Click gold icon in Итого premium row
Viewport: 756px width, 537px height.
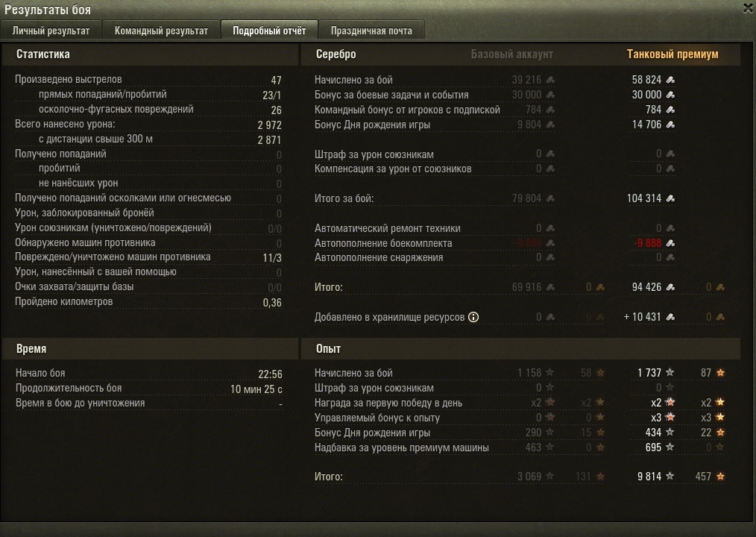[720, 287]
